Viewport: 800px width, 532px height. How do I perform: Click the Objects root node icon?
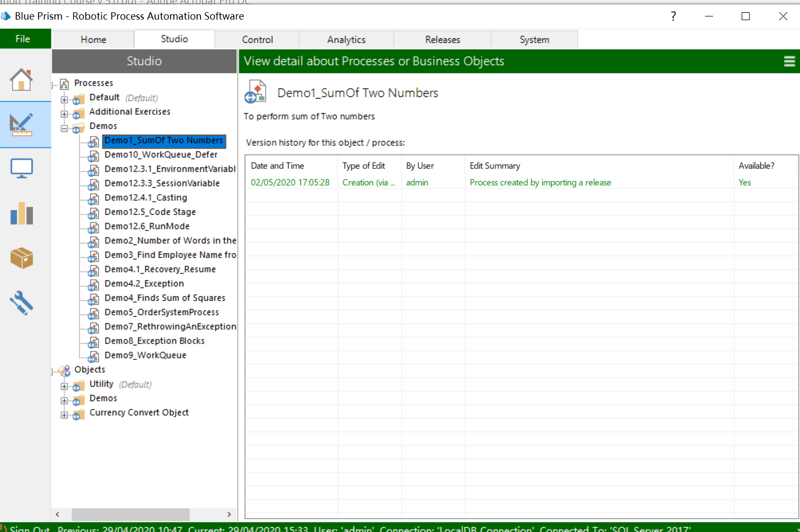coord(64,370)
